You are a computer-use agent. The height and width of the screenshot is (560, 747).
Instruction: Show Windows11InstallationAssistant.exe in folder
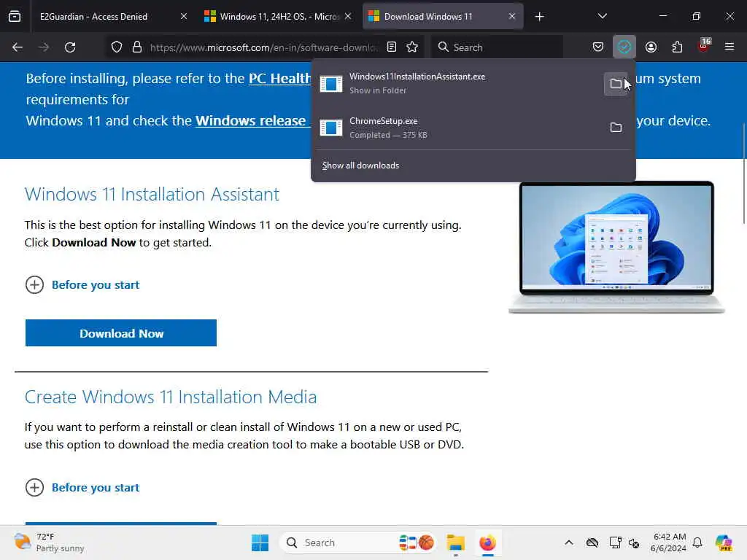coord(616,84)
